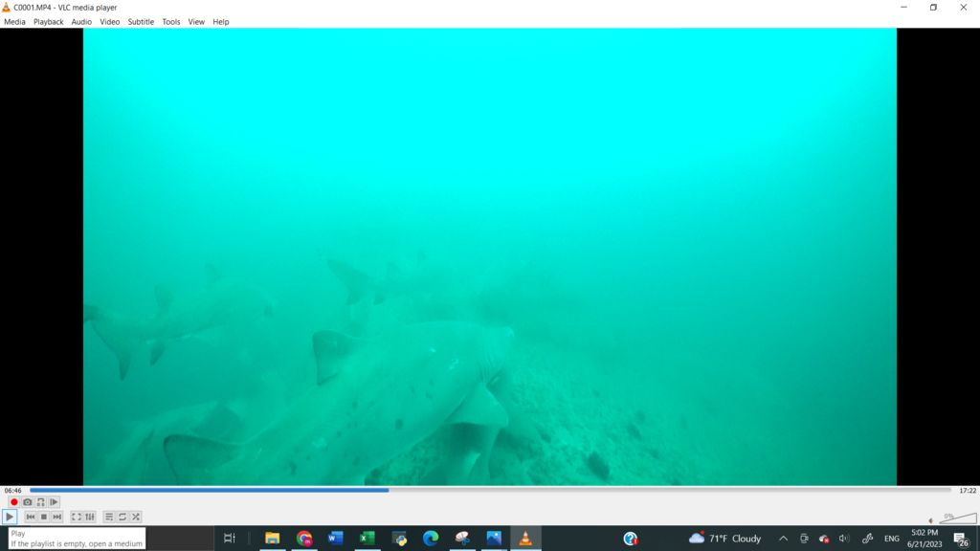The height and width of the screenshot is (551, 980).
Task: Open the Subtitle menu
Action: tap(141, 21)
